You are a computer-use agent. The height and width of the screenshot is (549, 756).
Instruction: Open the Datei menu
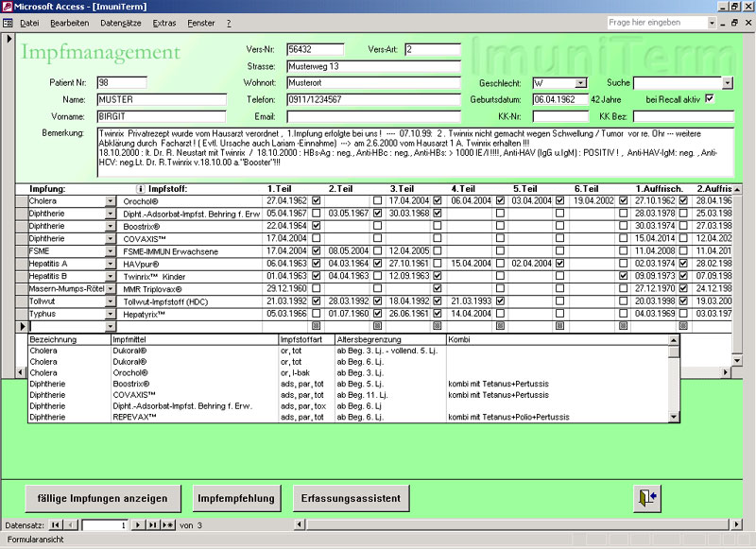[x=29, y=23]
